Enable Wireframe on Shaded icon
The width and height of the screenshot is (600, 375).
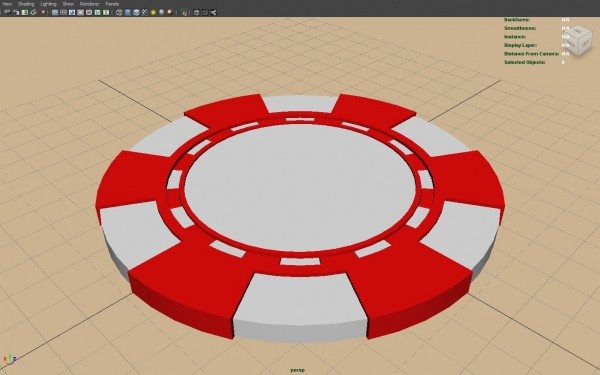coord(136,12)
